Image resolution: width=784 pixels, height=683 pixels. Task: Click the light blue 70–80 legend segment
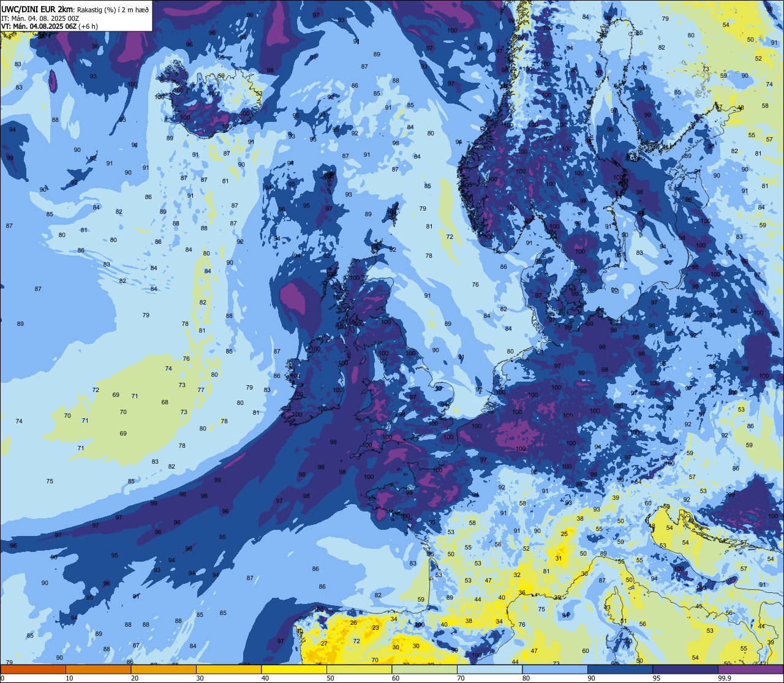pyautogui.click(x=490, y=669)
